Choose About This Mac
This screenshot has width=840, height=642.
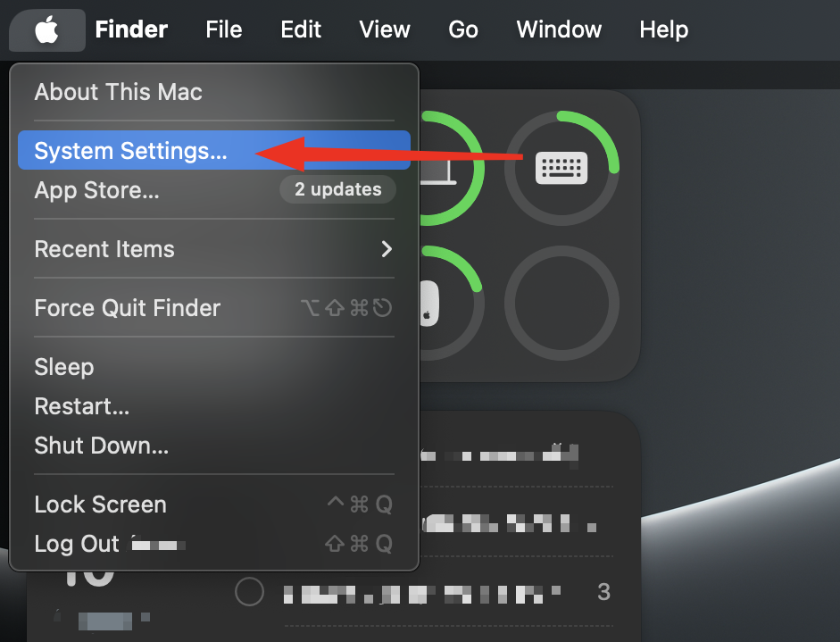pyautogui.click(x=214, y=92)
